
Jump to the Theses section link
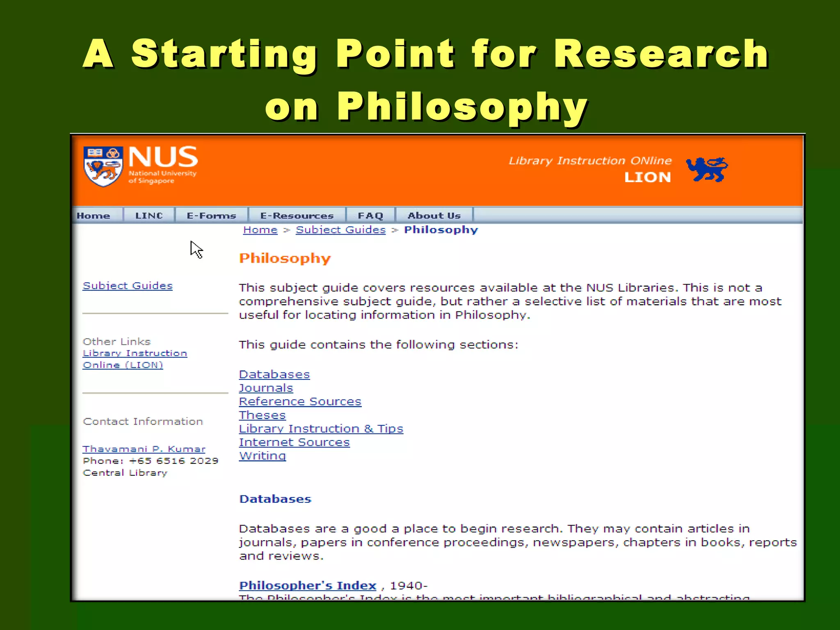[x=262, y=415]
